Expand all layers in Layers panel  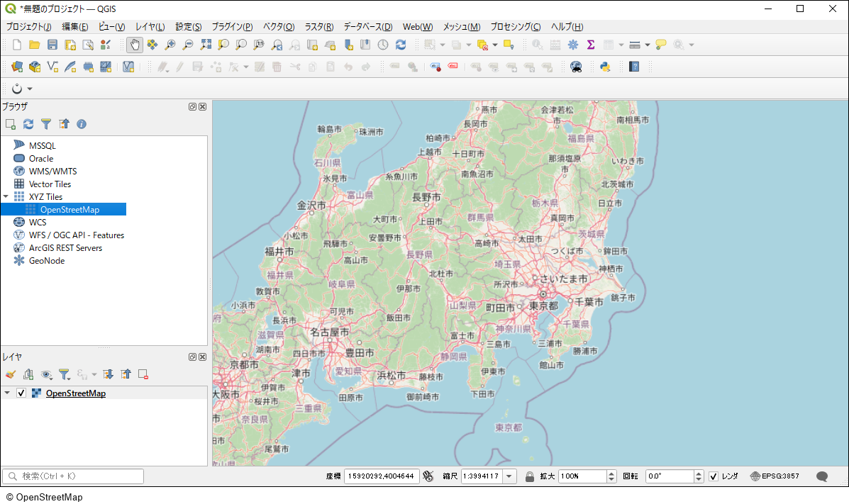coord(108,374)
